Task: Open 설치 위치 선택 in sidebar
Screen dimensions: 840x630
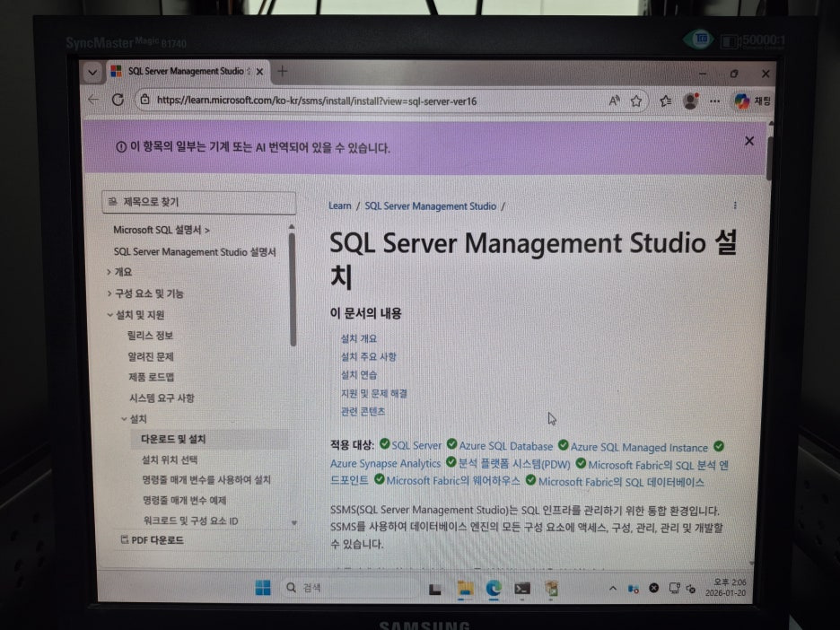Action: pyautogui.click(x=170, y=459)
